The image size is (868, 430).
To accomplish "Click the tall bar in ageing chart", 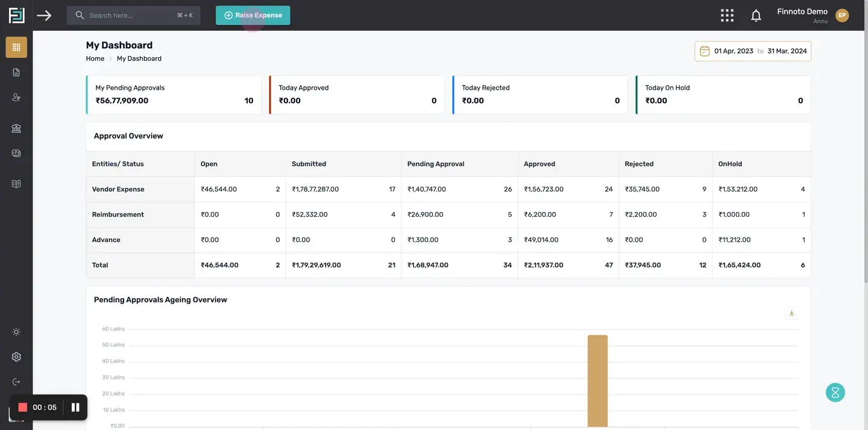I will 597,381.
